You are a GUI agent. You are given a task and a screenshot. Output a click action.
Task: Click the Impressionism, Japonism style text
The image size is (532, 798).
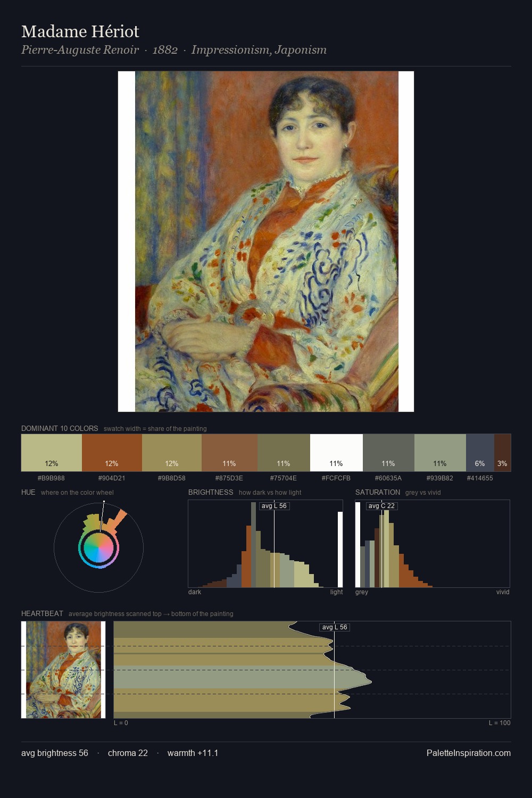coord(259,50)
